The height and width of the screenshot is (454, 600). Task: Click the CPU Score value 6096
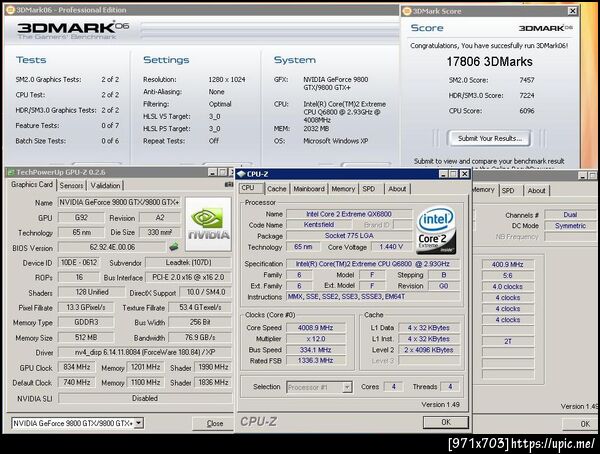[x=527, y=111]
